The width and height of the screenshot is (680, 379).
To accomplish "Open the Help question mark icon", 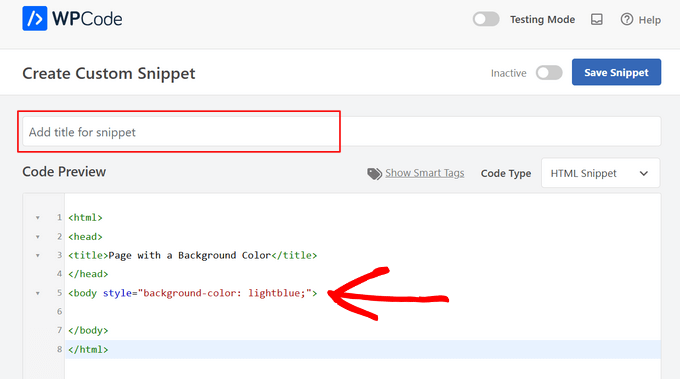I will click(627, 20).
